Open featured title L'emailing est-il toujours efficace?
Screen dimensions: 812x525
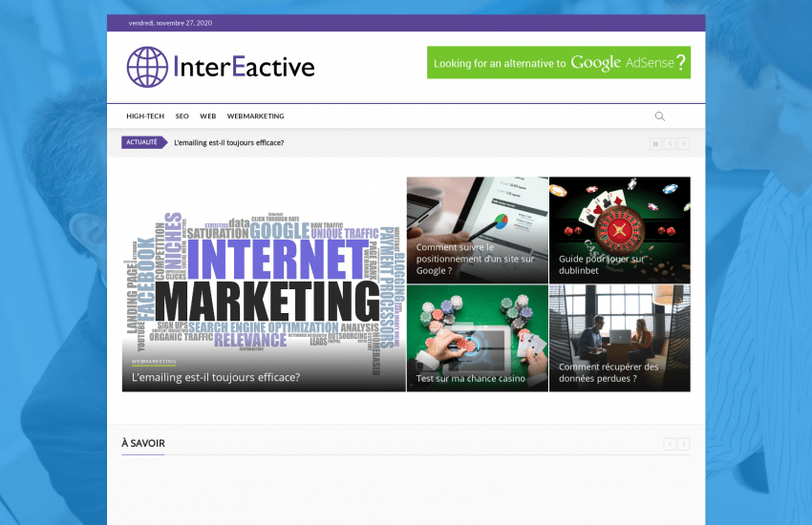coord(216,378)
